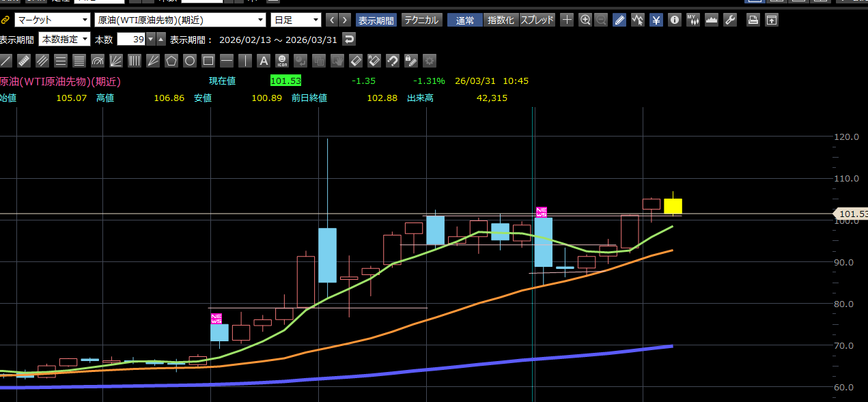Image resolution: width=868 pixels, height=402 pixels.
Task: Print the chart using printer icon
Action: [x=753, y=20]
